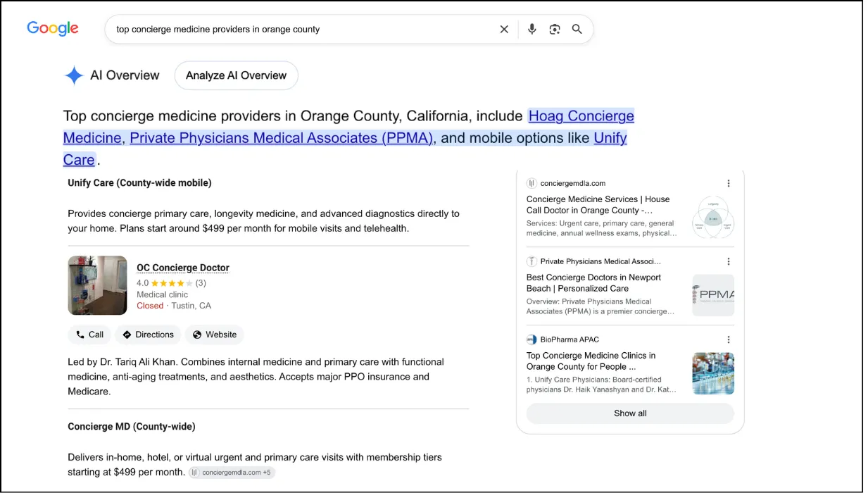Visit OC Concierge Doctor Website
This screenshot has width=868, height=493.
coord(214,335)
